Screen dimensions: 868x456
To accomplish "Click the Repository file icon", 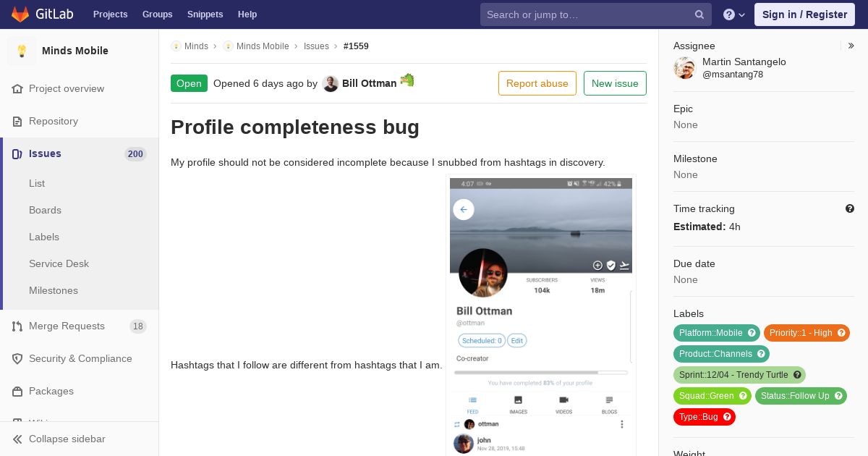I will click(x=17, y=122).
